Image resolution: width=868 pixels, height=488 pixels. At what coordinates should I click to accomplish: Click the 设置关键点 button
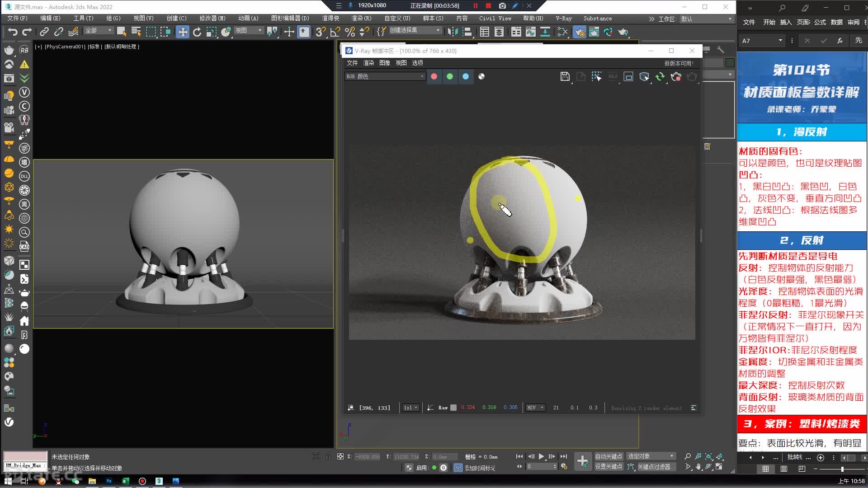point(609,467)
